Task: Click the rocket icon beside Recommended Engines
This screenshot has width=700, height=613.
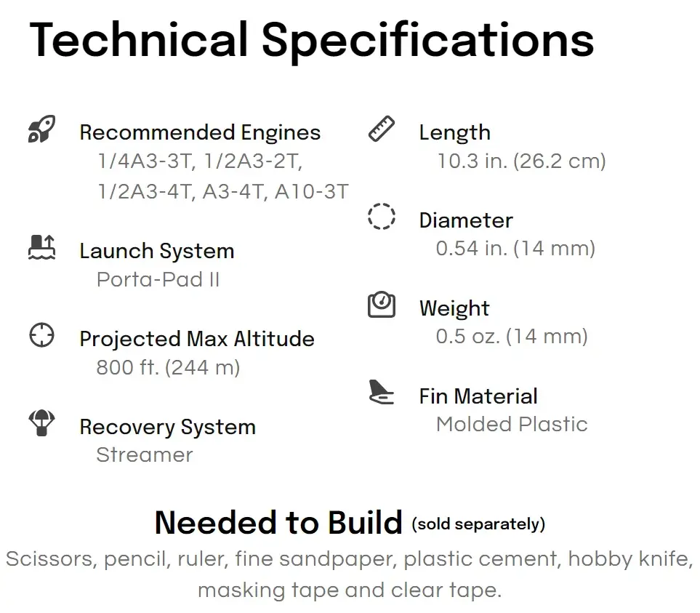Action: coord(41,129)
